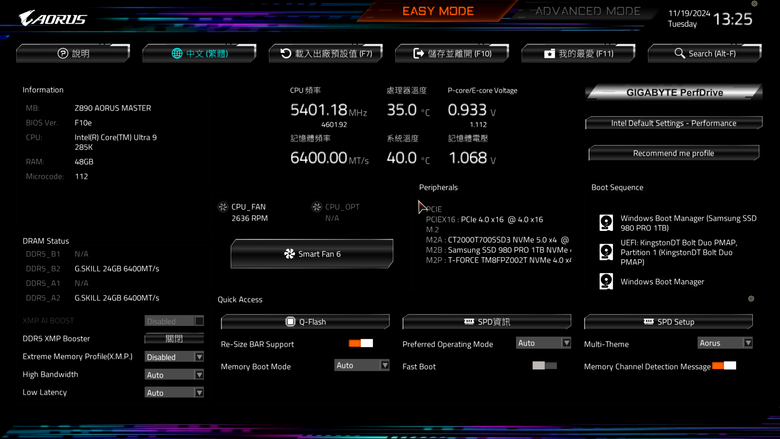Click the load defaults refresh icon
The height and width of the screenshot is (439, 780).
pyautogui.click(x=286, y=53)
